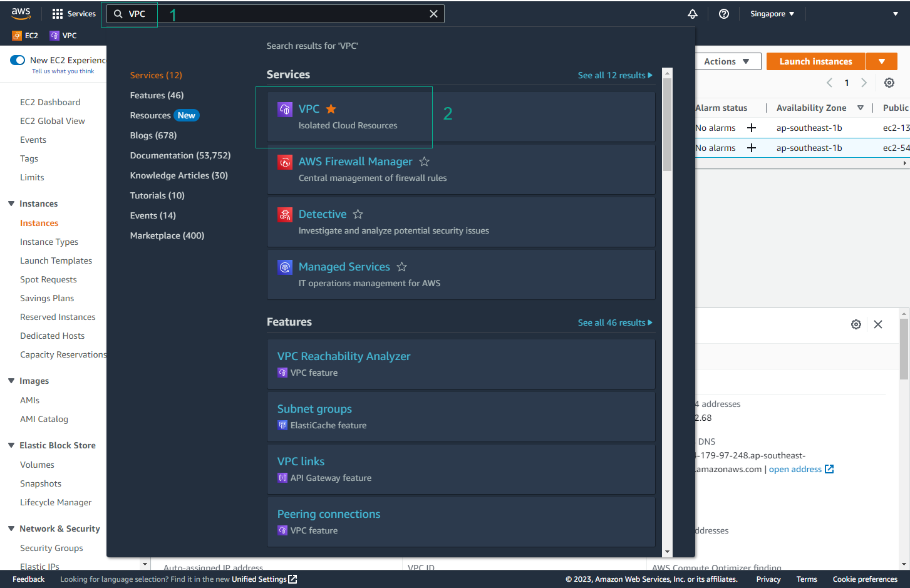Filter results by Knowledge Articles (30)

[179, 175]
